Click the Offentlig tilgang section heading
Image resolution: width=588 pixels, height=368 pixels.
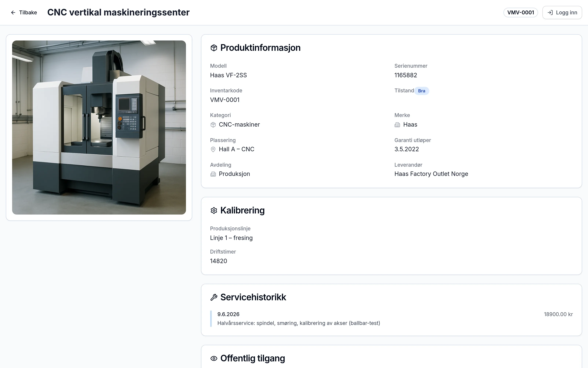tap(252, 358)
